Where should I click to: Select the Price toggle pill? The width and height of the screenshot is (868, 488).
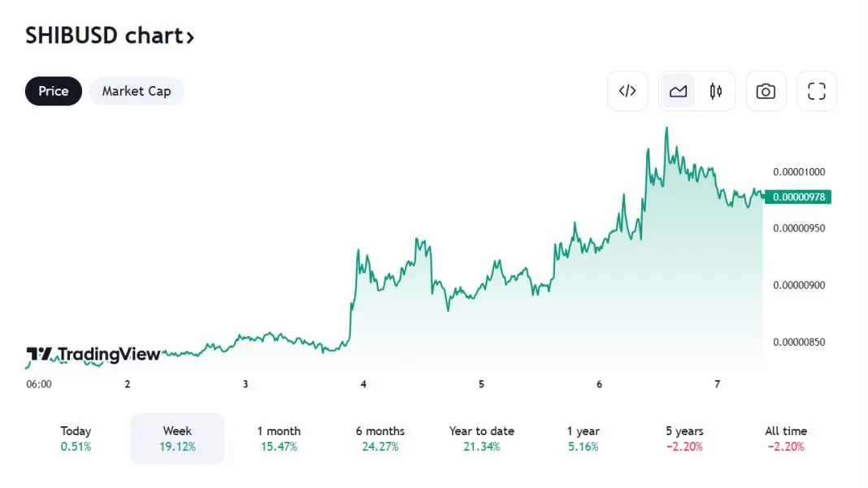[x=54, y=91]
